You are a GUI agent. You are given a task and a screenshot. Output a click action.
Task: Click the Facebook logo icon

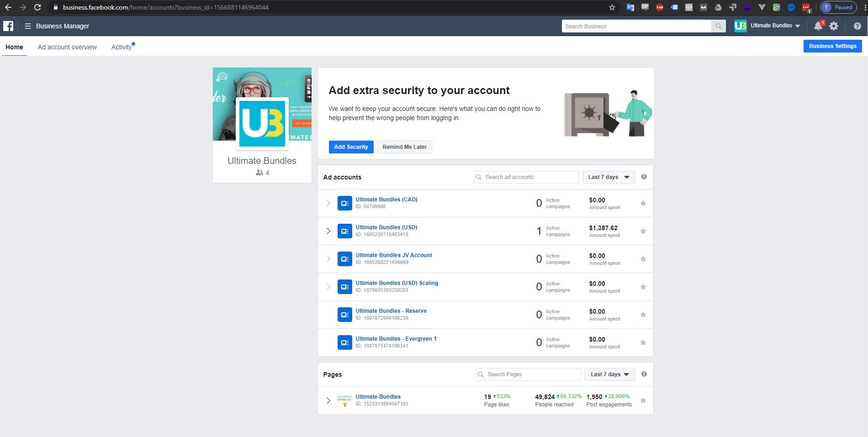point(8,26)
